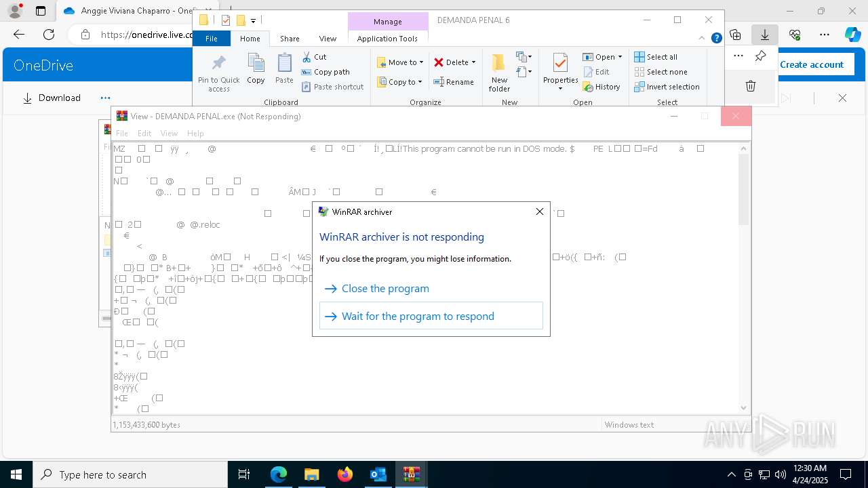Open Task View on taskbar
The image size is (868, 488).
pyautogui.click(x=244, y=474)
